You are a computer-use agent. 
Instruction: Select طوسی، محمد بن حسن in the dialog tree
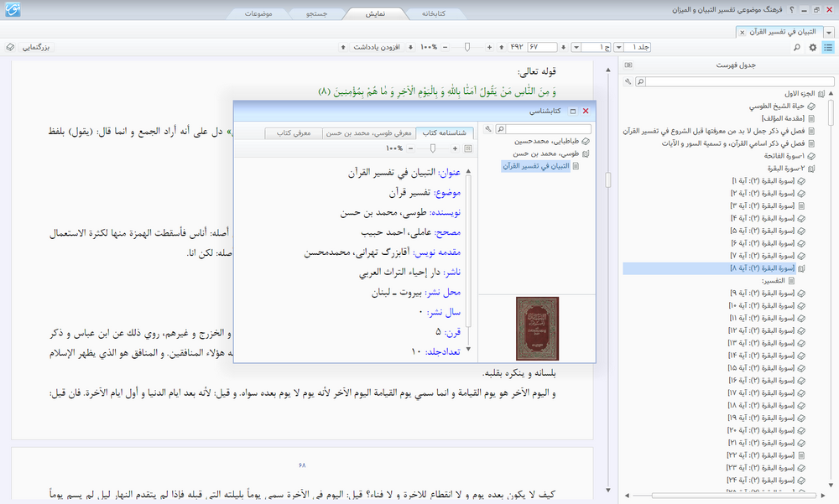coord(546,153)
